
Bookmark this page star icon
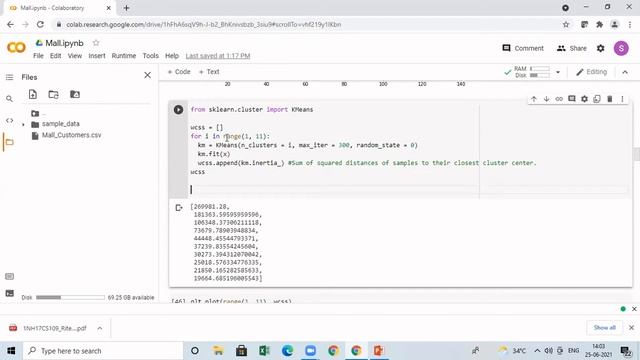pos(566,24)
